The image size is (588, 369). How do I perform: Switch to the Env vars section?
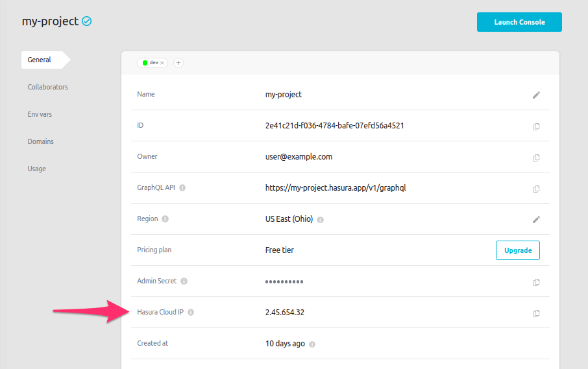pos(40,114)
